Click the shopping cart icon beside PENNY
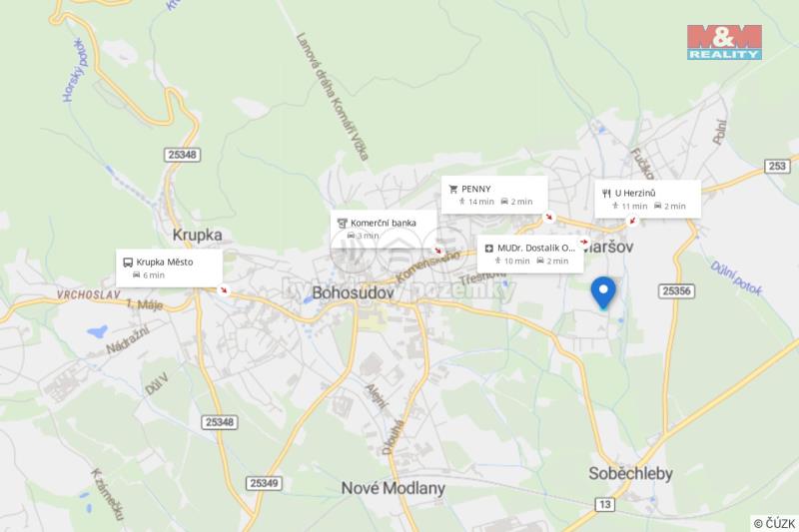The height and width of the screenshot is (532, 799). point(453,190)
